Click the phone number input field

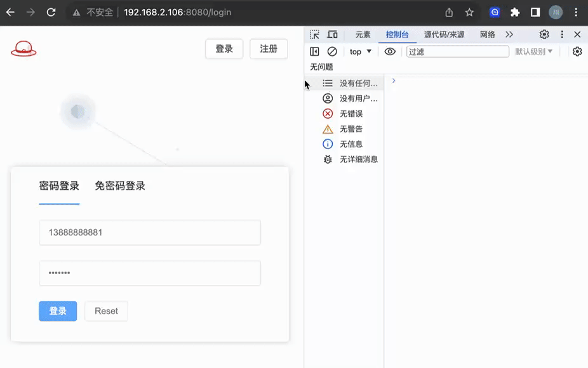coord(150,232)
